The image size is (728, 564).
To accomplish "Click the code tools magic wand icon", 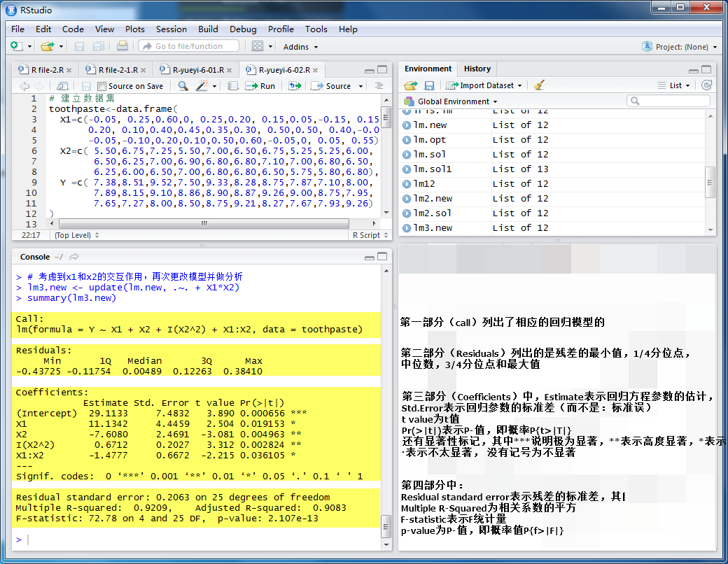I will [x=202, y=86].
